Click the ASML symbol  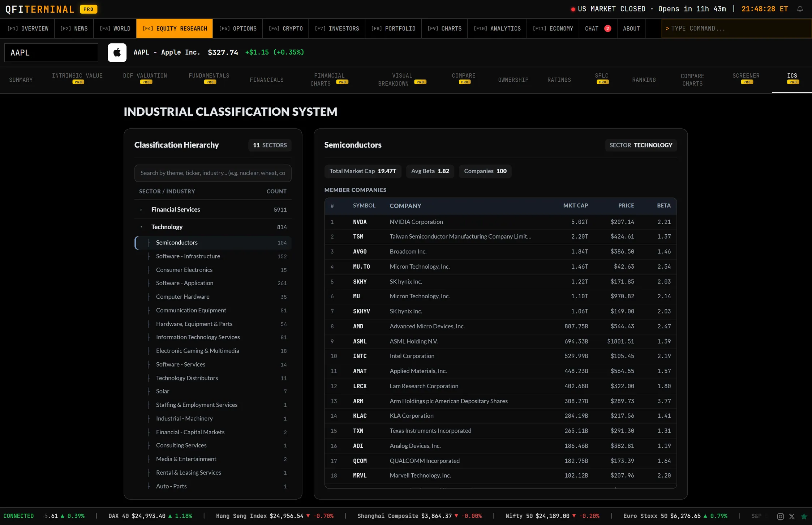(360, 342)
